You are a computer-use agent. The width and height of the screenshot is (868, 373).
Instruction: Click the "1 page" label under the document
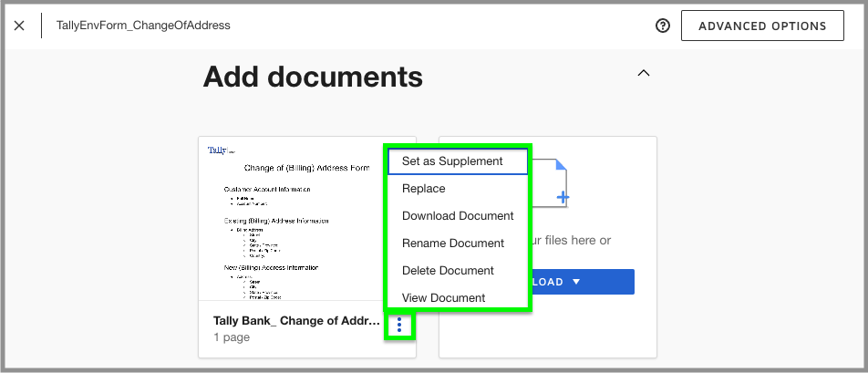pyautogui.click(x=232, y=337)
